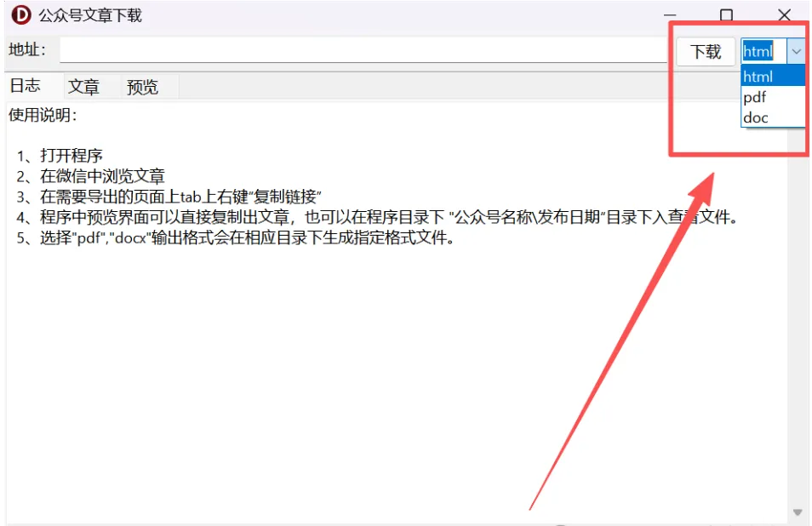The width and height of the screenshot is (812, 526).
Task: Click the scrollbar down arrow in log panel
Action: [798, 512]
